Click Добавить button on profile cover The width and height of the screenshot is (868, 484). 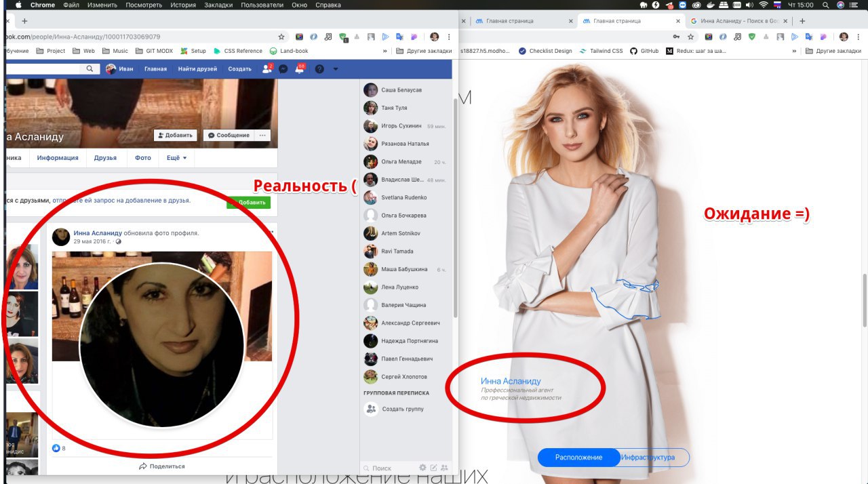click(x=175, y=135)
